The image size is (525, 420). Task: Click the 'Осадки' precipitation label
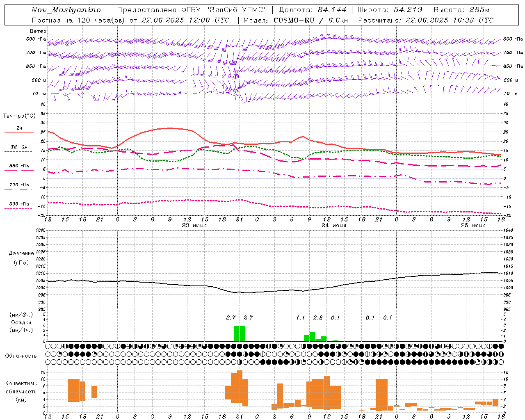tap(21, 322)
